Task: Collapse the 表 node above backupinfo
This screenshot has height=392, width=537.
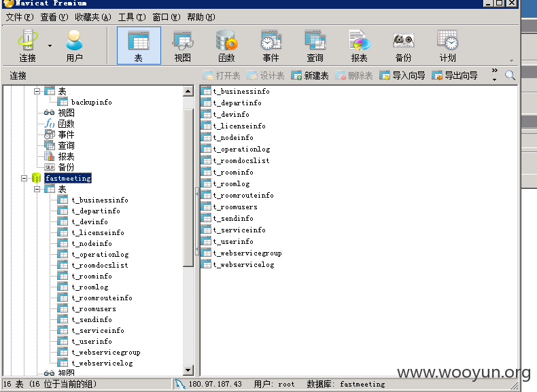Action: coord(37,92)
